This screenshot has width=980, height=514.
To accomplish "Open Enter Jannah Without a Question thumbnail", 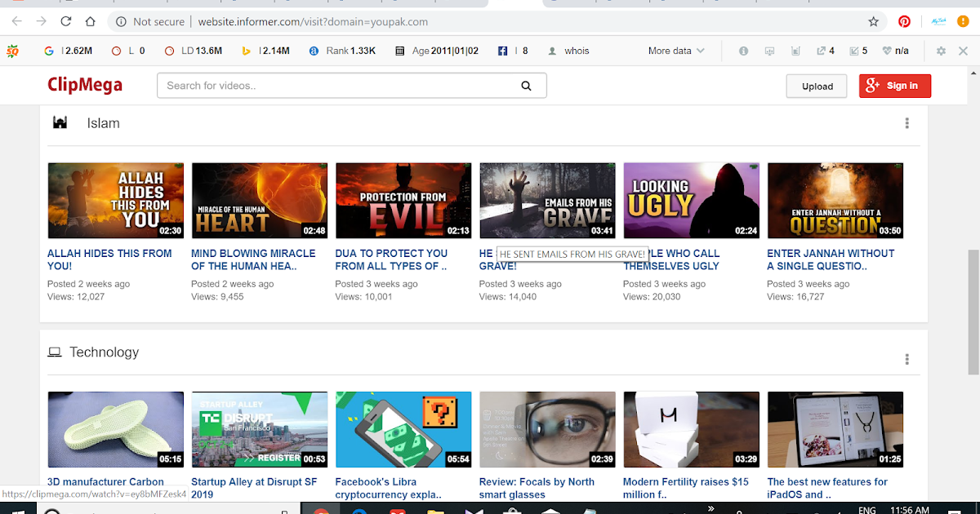I will pos(835,201).
